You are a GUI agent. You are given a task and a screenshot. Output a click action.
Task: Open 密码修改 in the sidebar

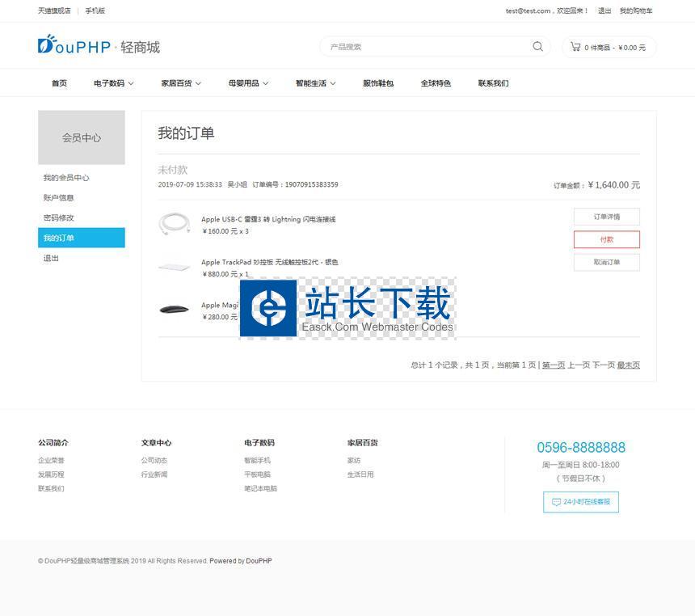click(59, 218)
